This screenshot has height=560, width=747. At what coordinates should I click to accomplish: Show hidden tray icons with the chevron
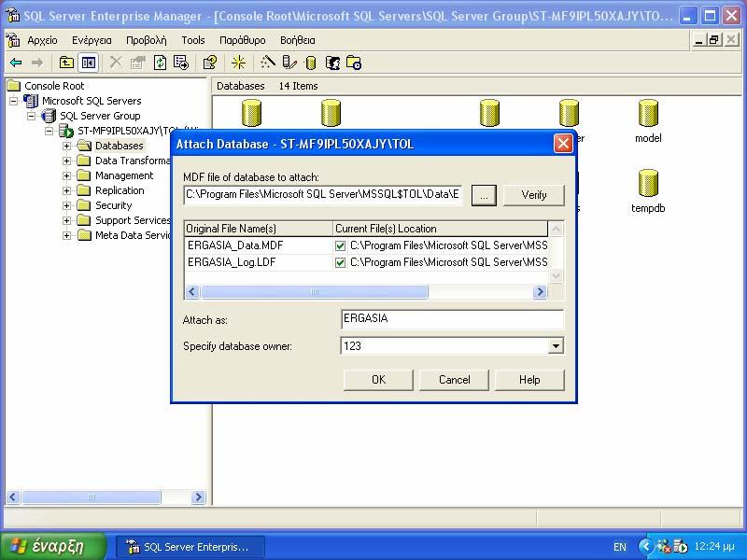click(645, 546)
